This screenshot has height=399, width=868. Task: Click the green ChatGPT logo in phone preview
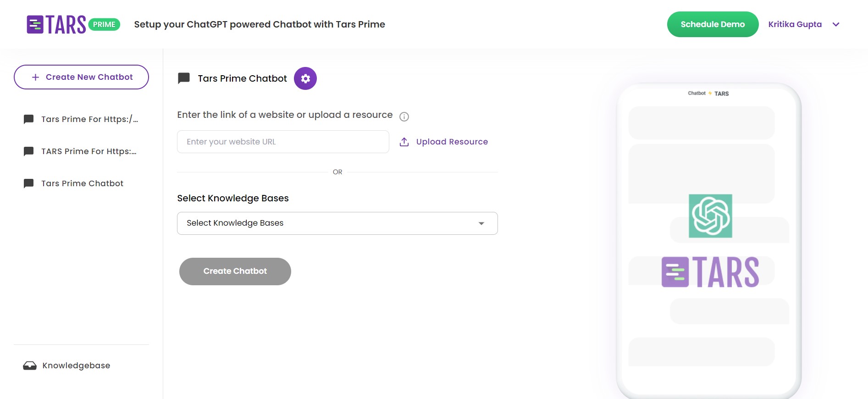tap(710, 216)
